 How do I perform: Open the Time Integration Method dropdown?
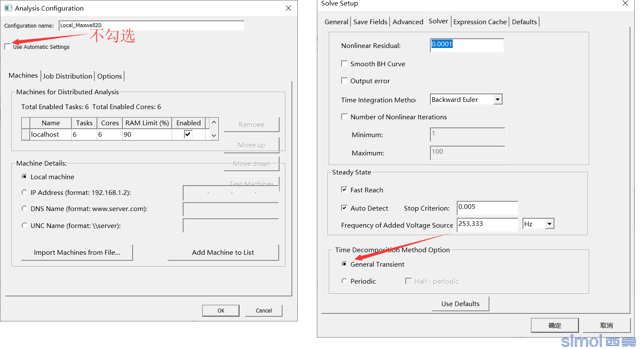click(x=497, y=99)
